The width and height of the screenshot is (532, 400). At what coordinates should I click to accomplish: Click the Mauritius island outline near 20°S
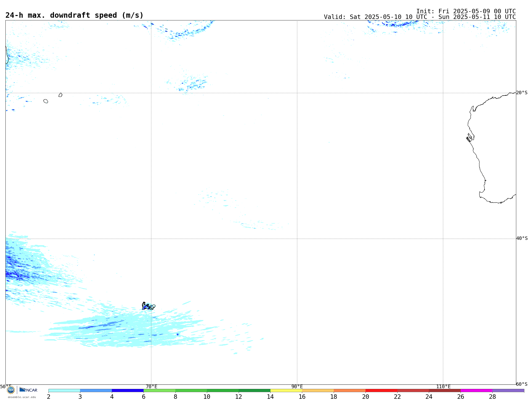tap(60, 95)
